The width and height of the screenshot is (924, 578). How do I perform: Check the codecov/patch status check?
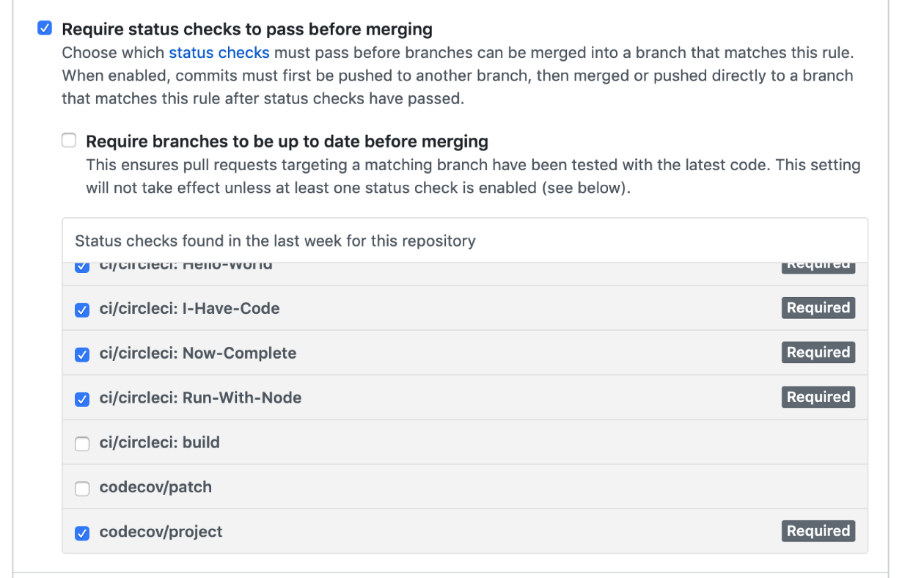tap(81, 488)
